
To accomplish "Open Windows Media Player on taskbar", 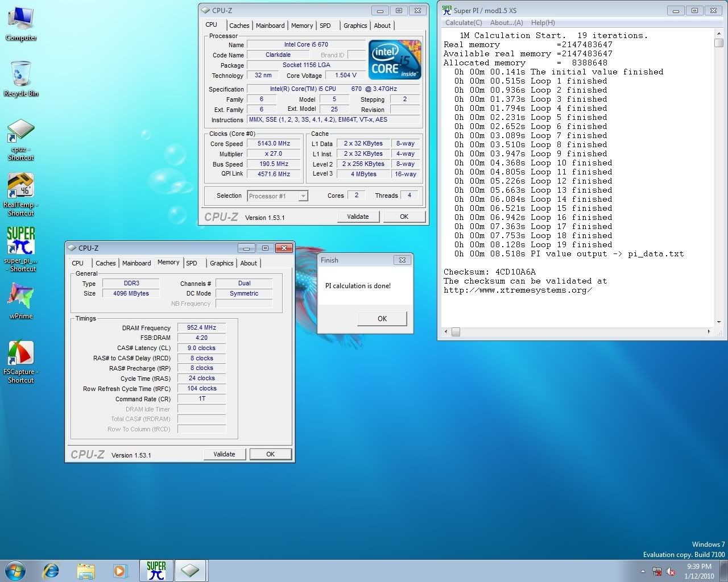I will [x=120, y=571].
